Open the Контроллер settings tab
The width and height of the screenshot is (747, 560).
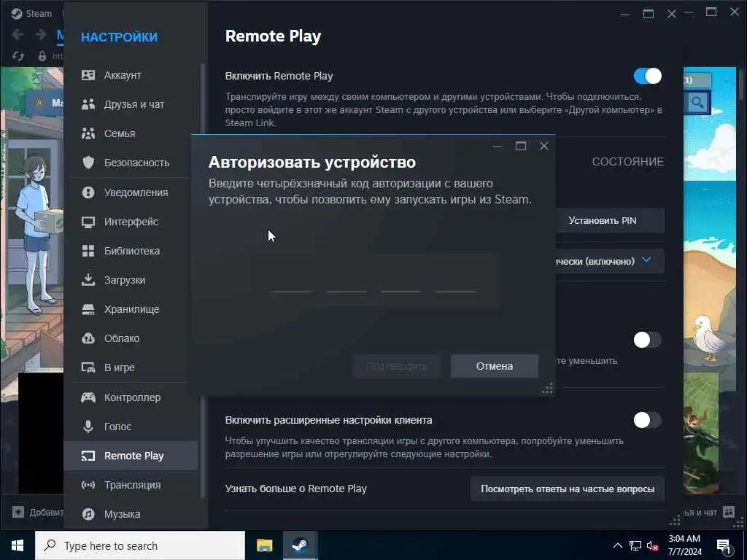pos(131,397)
